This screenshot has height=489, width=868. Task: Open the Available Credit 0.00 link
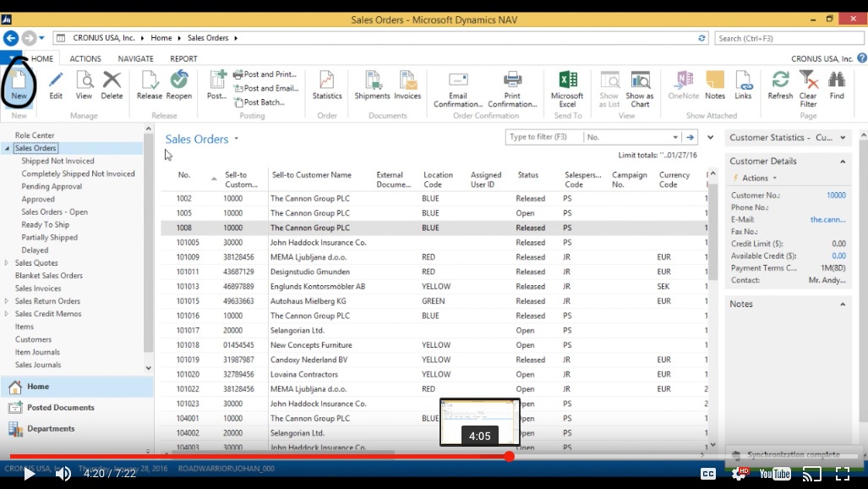tap(838, 256)
